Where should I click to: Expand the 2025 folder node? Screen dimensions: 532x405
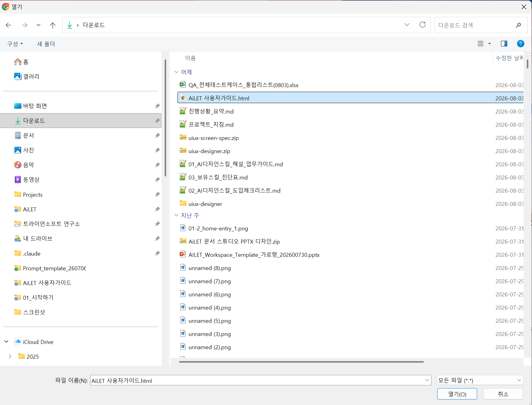point(10,356)
